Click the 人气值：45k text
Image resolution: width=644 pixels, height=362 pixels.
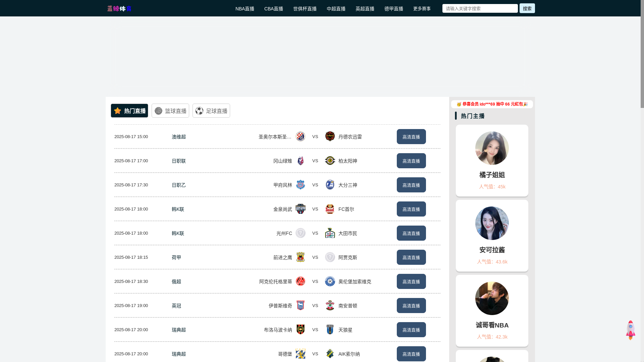point(492,187)
